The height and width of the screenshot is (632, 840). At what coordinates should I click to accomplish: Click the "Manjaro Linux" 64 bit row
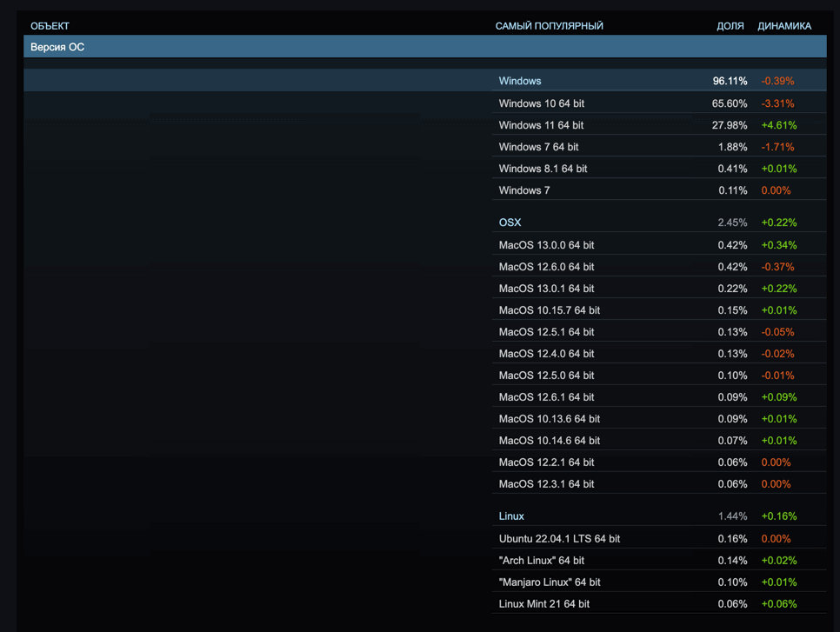coord(659,582)
